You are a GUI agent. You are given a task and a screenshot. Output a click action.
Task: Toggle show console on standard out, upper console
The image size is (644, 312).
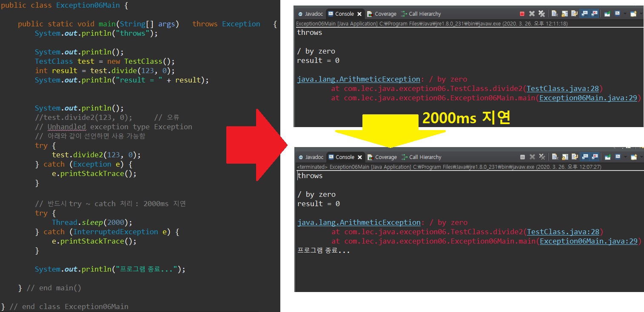coord(584,14)
